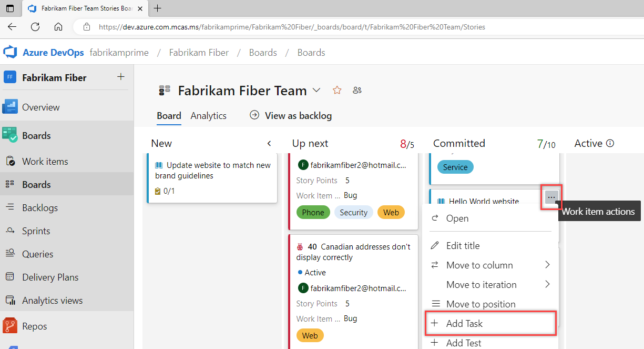The height and width of the screenshot is (349, 644).
Task: Favorite the team board with star icon
Action: [x=337, y=91]
